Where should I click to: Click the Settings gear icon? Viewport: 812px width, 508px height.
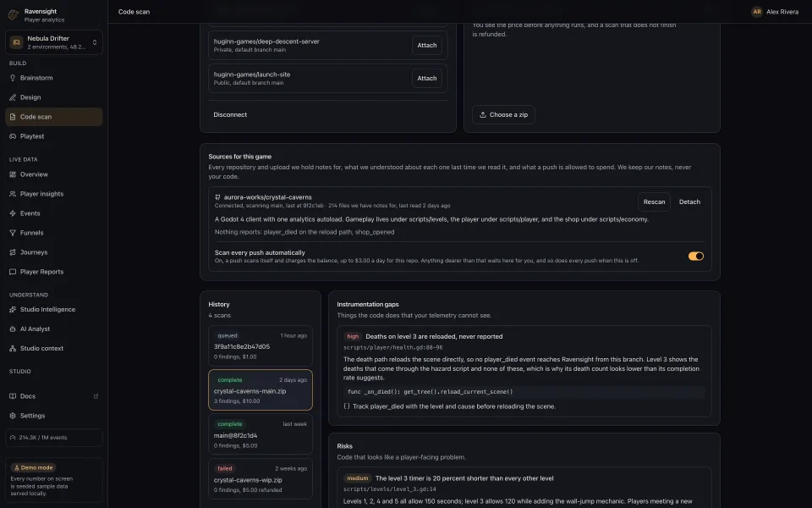click(13, 416)
